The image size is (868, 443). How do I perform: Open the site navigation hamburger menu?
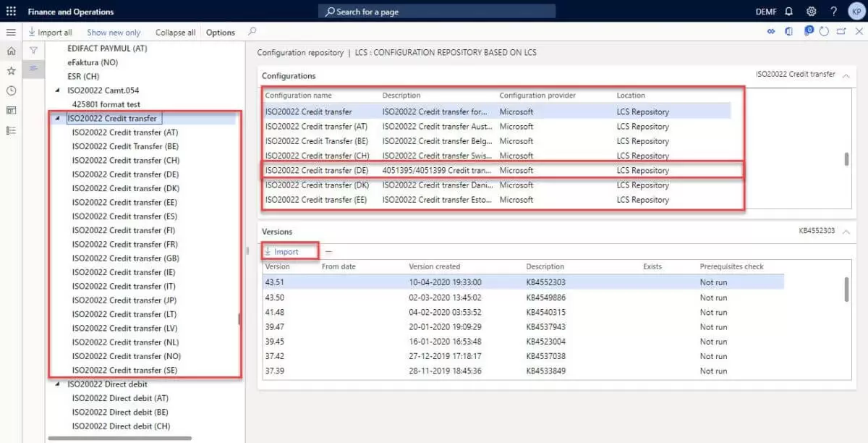[11, 32]
